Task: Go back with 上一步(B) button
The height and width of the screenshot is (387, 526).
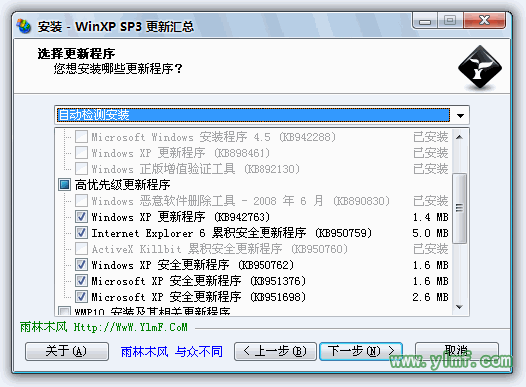Action: (x=275, y=351)
